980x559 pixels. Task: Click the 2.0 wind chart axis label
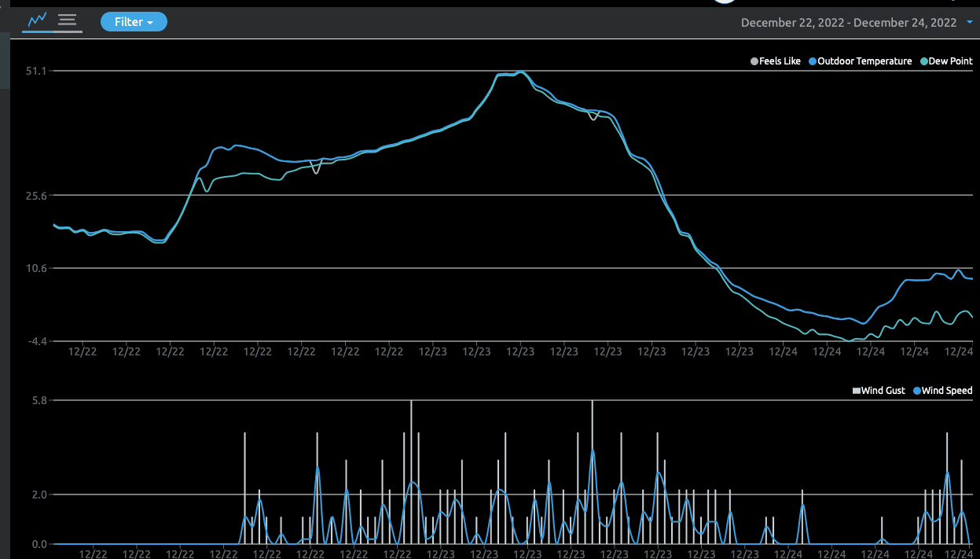pyautogui.click(x=40, y=495)
